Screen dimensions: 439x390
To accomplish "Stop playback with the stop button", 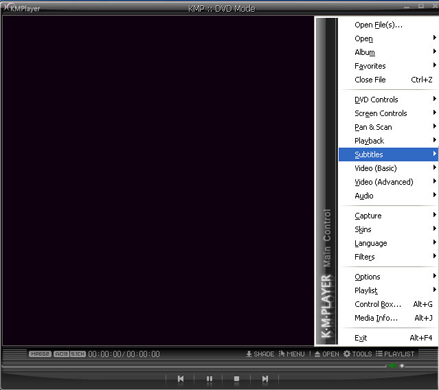I will pyautogui.click(x=237, y=379).
